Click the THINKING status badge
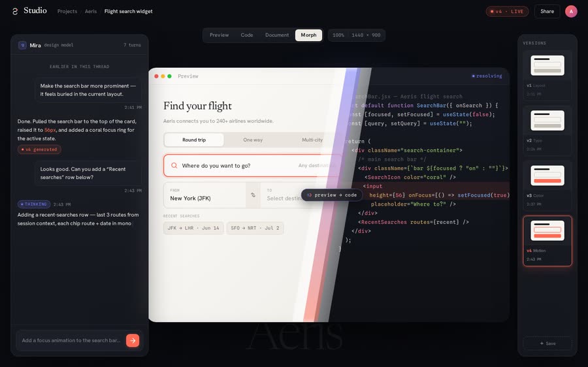Screen dimensions: 588x367 click(34, 204)
